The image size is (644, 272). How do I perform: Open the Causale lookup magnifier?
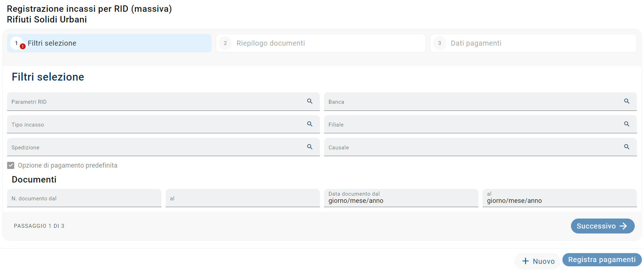[627, 147]
